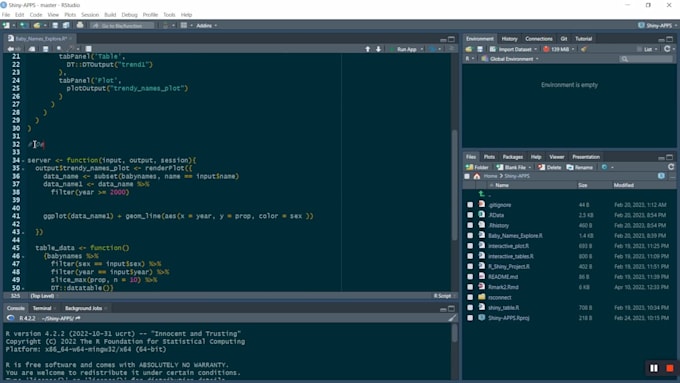Maximize the source editor pane
Screen dimensions: 680x383
(451, 39)
